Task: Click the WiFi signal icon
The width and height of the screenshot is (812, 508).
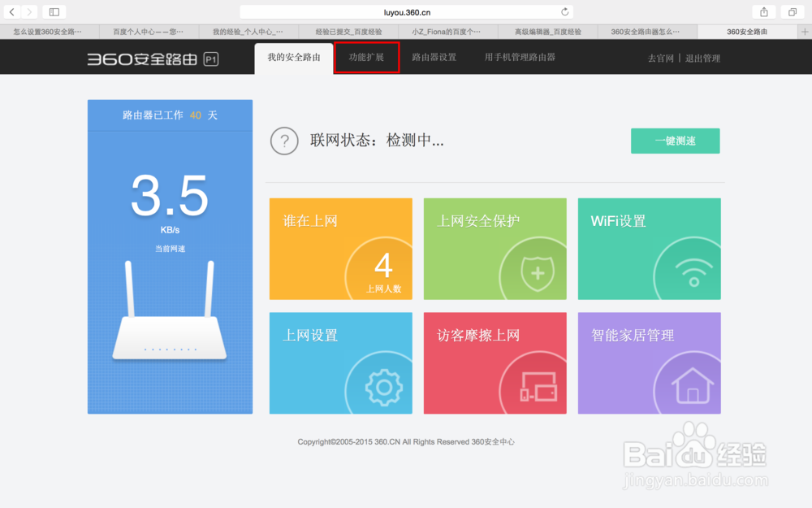Action: (x=694, y=272)
